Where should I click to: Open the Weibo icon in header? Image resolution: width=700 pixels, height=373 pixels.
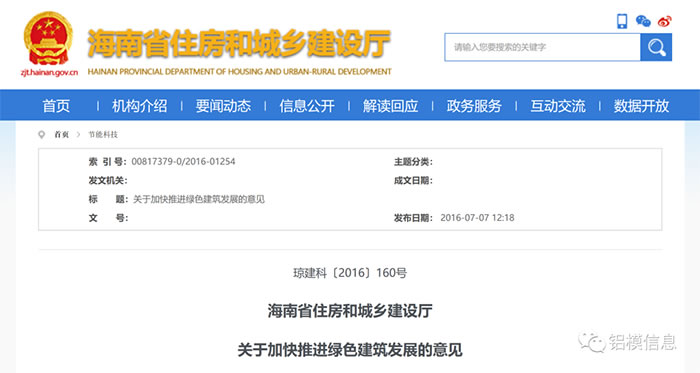click(x=665, y=21)
